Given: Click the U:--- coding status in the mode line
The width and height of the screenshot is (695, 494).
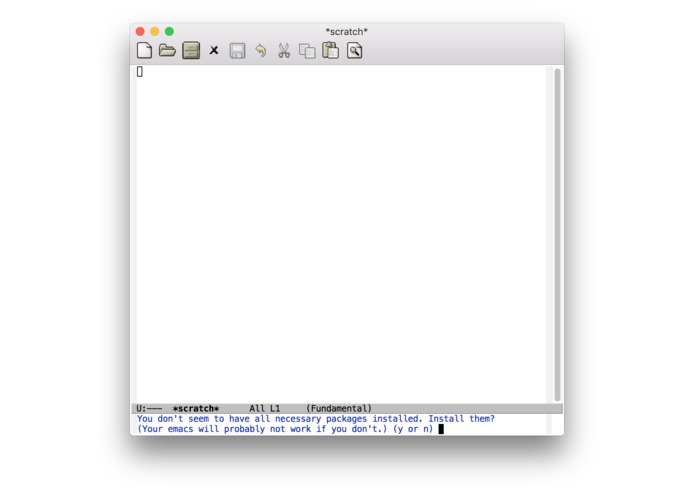Looking at the screenshot, I should (149, 408).
